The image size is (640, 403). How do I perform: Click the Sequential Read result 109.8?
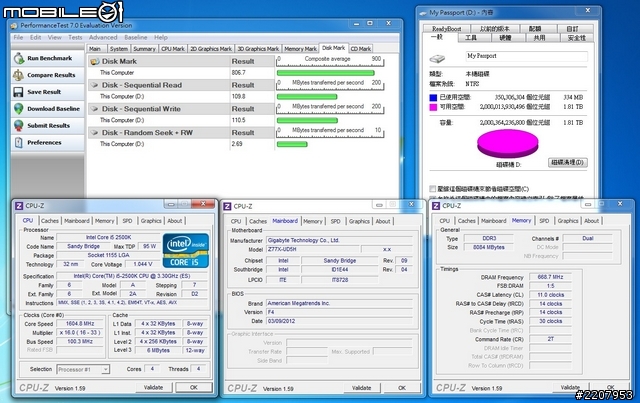[238, 97]
